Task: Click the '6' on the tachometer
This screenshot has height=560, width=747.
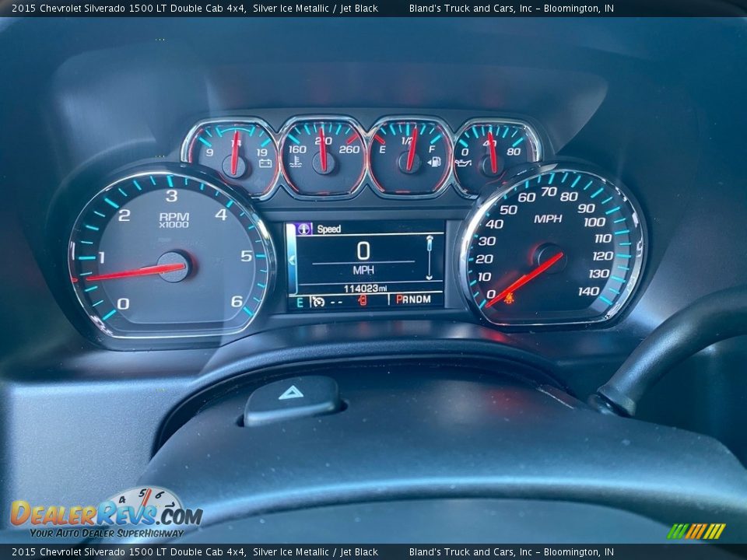Action: 237,302
